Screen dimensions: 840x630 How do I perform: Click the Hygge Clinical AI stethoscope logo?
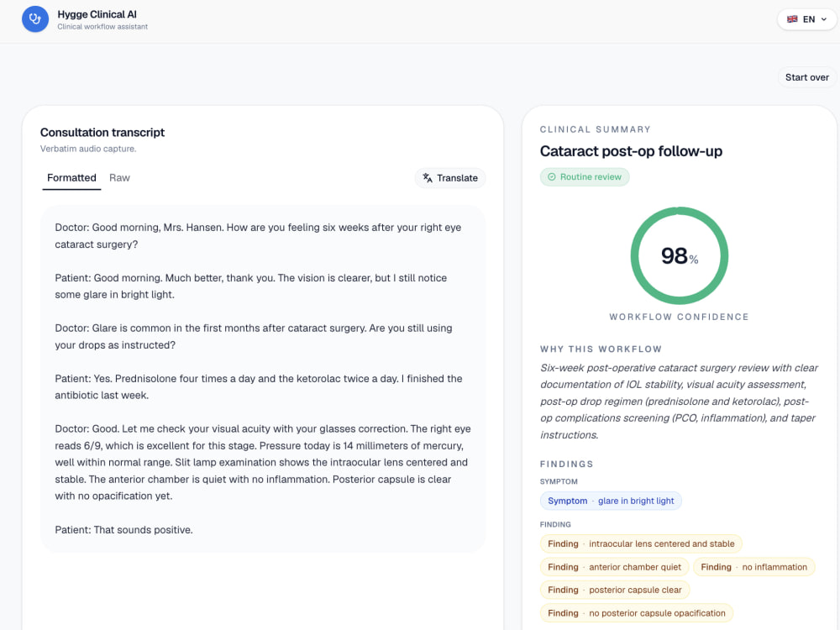click(34, 19)
